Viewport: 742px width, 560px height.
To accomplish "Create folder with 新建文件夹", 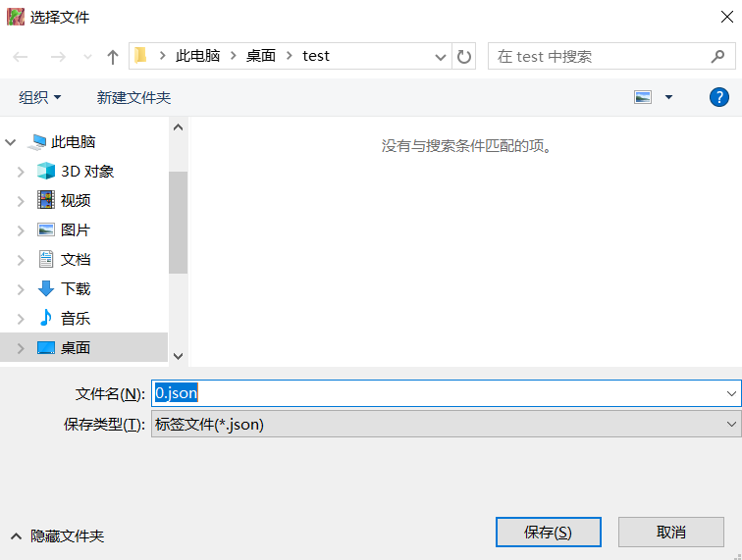I will (133, 97).
